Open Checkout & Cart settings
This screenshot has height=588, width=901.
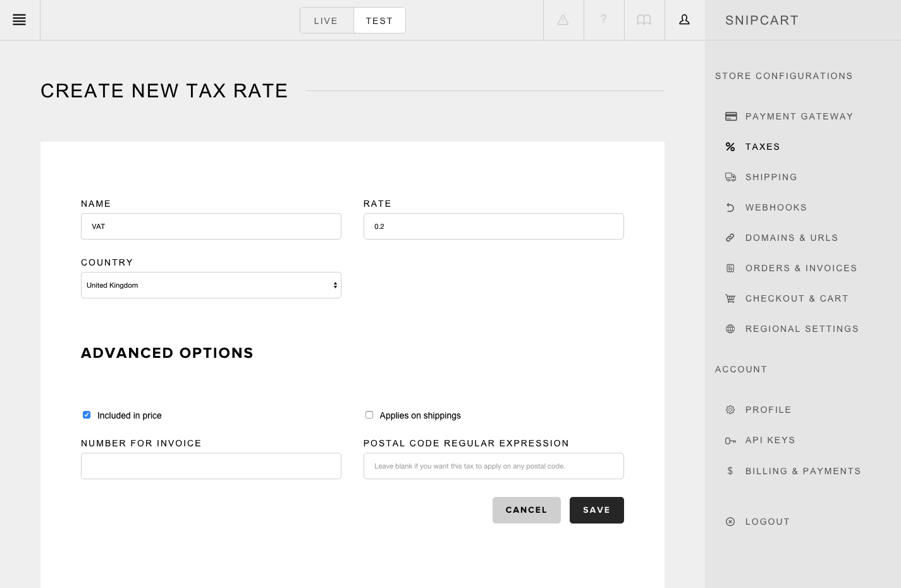pos(797,298)
